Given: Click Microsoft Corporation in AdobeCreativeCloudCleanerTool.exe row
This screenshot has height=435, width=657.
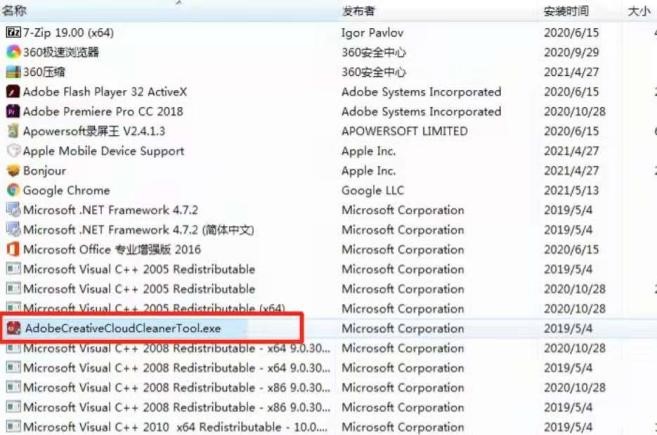Looking at the screenshot, I should [x=403, y=328].
